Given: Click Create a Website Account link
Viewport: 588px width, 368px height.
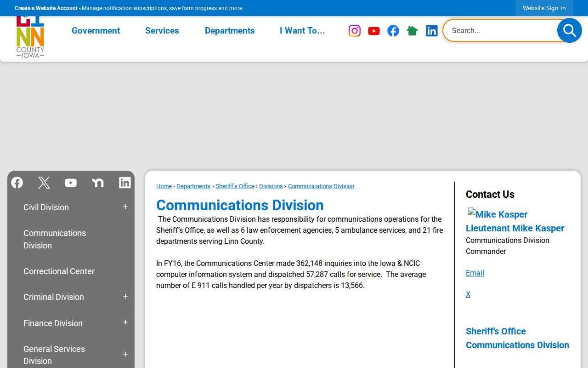Looking at the screenshot, I should click(46, 8).
